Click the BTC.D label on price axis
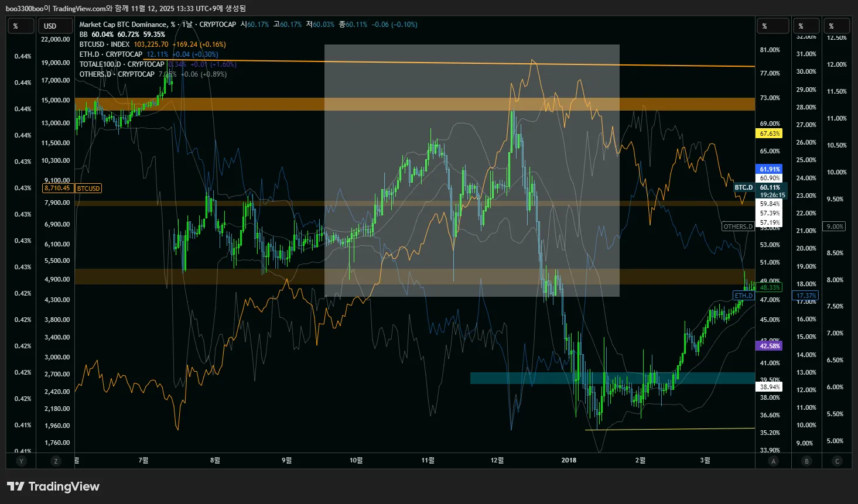The image size is (858, 504). [x=744, y=187]
